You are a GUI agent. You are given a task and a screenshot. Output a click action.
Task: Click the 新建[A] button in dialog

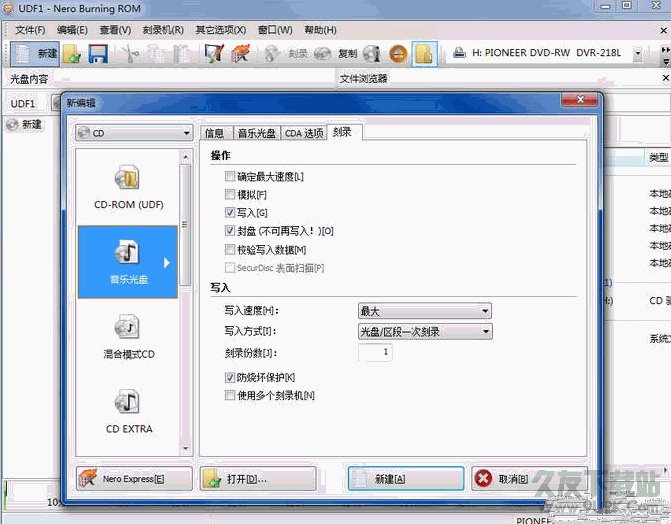406,478
